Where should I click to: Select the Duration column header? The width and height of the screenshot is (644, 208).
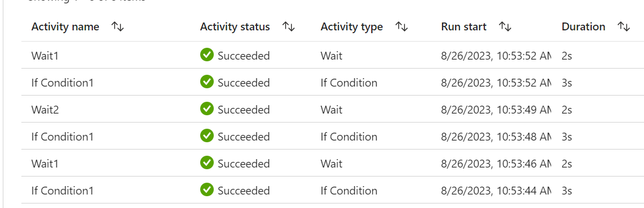[583, 27]
